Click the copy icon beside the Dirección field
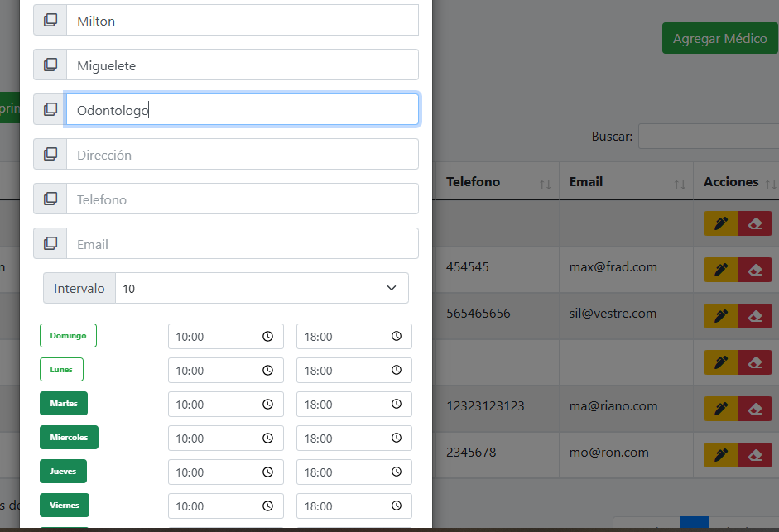This screenshot has width=779, height=532. (x=50, y=155)
